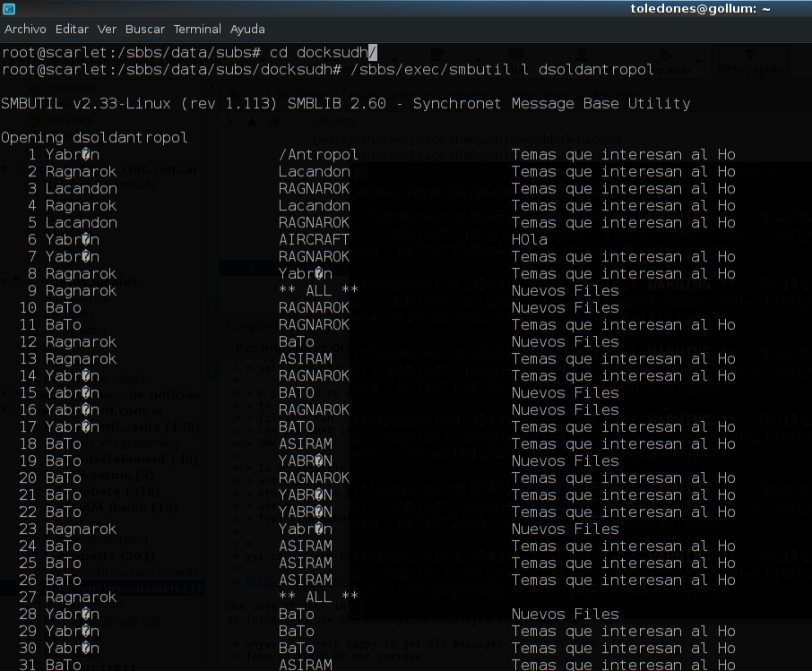Open the Archivo menu
This screenshot has height=671, width=812.
point(25,29)
